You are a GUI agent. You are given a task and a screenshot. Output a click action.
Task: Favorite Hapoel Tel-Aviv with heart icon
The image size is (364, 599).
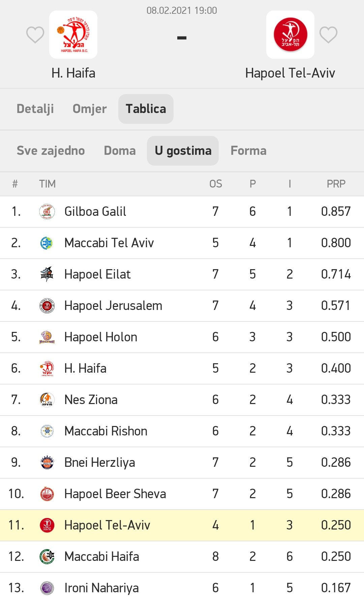[x=328, y=35]
